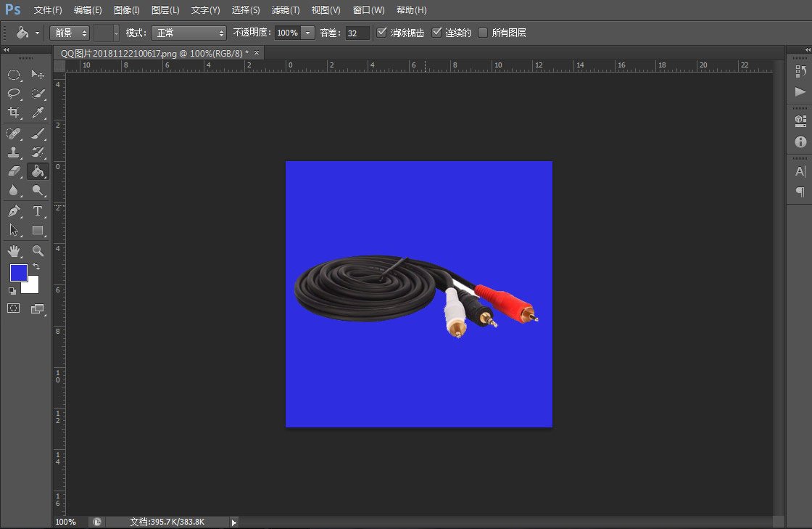The height and width of the screenshot is (529, 812).
Task: Expand the 前景 fill source dropdown
Action: click(70, 33)
